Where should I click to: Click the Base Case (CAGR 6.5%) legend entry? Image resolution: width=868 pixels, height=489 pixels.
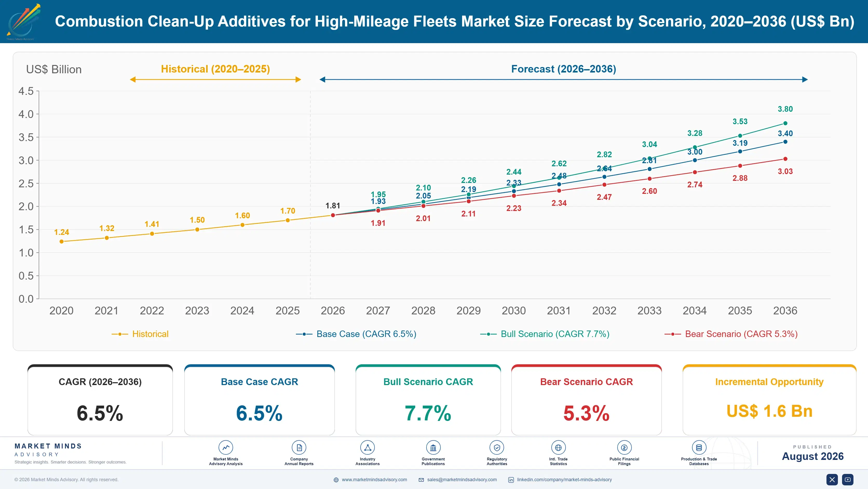(356, 334)
